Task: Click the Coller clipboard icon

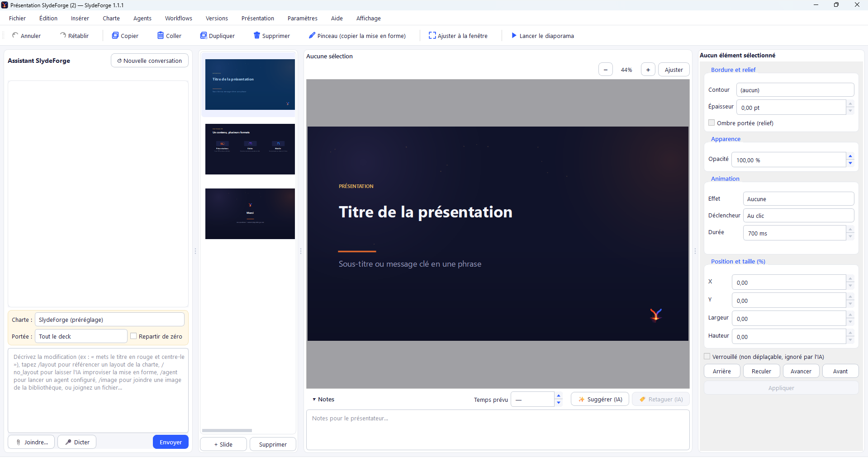Action: (x=161, y=35)
